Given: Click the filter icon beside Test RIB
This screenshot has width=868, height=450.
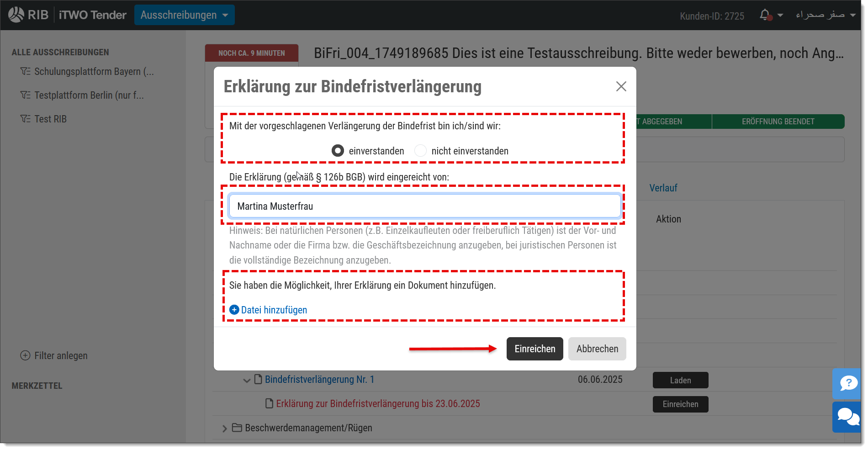Looking at the screenshot, I should point(26,119).
